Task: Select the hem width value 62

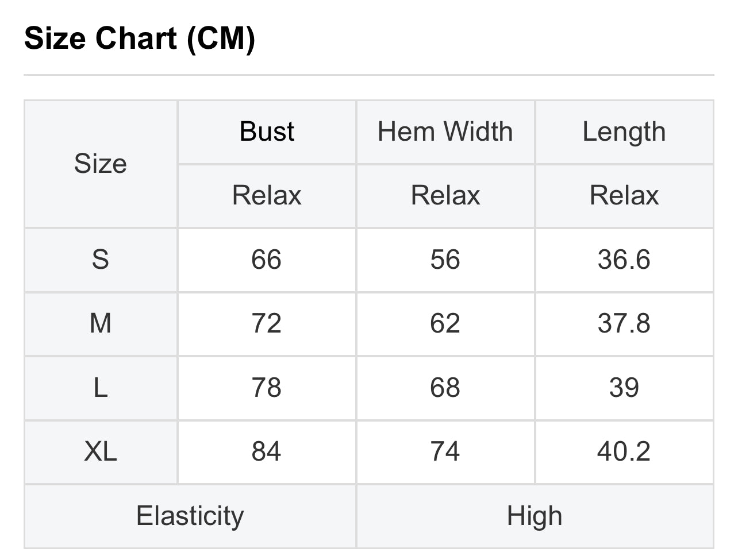Action: [x=445, y=323]
